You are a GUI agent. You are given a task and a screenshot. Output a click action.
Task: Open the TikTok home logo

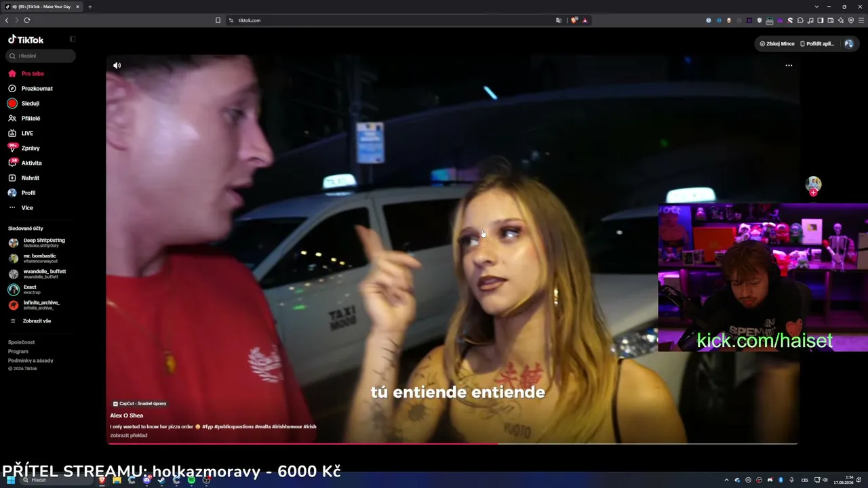(x=26, y=40)
